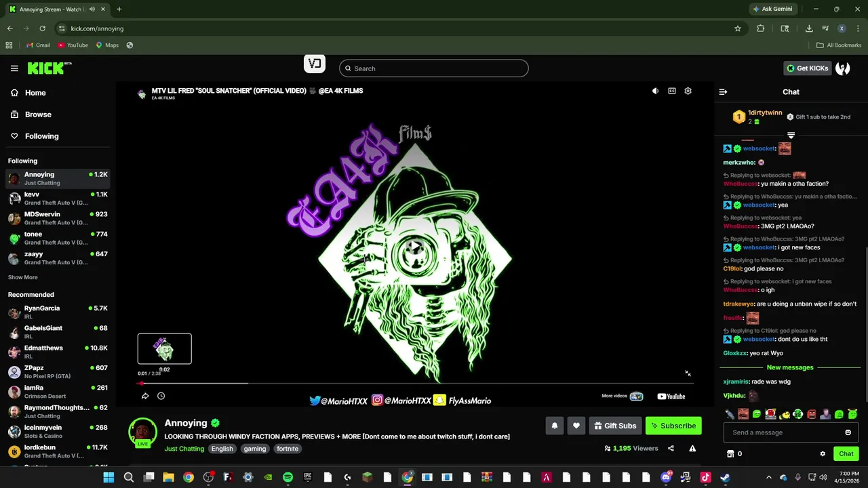Click the YouTube share arrow icon
Screen dimensions: 868x488
[145, 396]
